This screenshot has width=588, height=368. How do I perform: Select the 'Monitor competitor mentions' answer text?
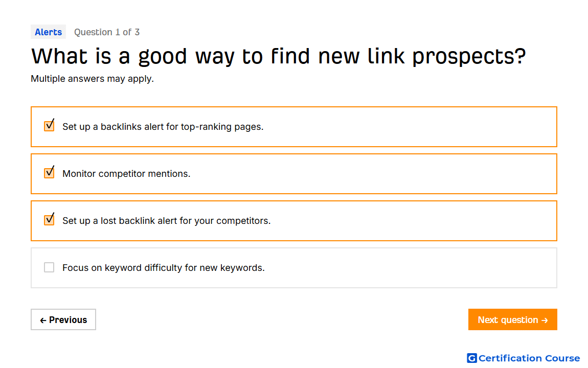point(126,173)
